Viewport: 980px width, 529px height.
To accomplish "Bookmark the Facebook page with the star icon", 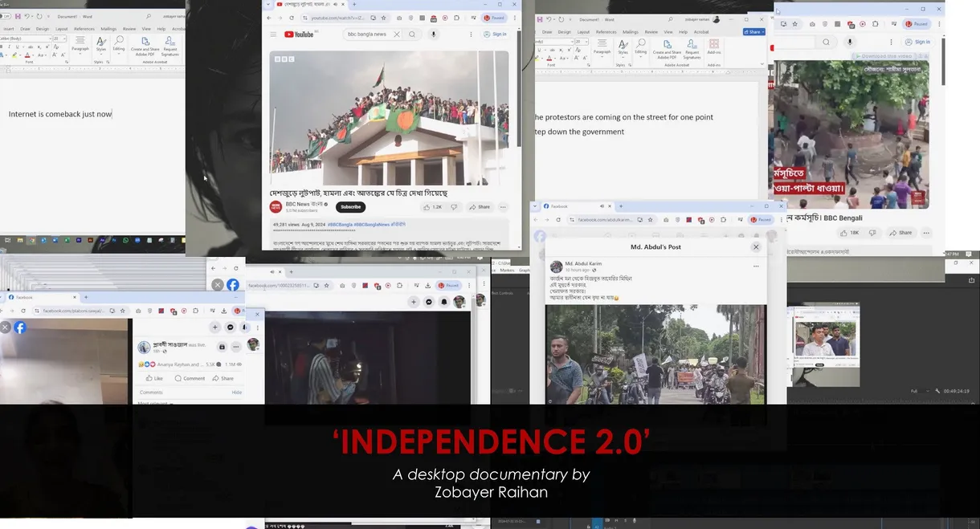I will point(651,220).
